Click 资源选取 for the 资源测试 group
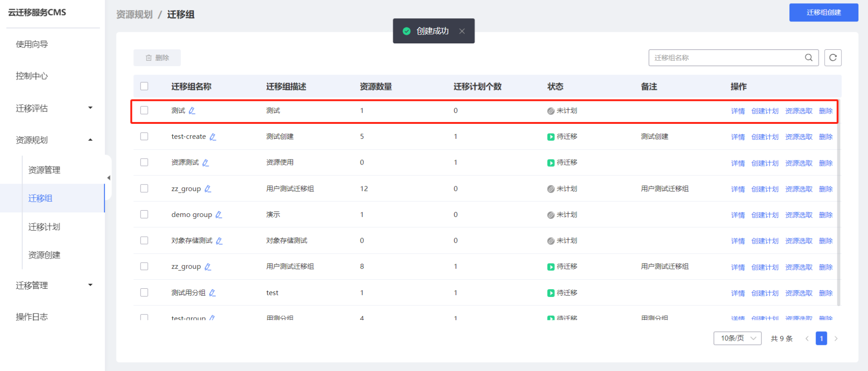This screenshot has width=868, height=371. coord(799,163)
